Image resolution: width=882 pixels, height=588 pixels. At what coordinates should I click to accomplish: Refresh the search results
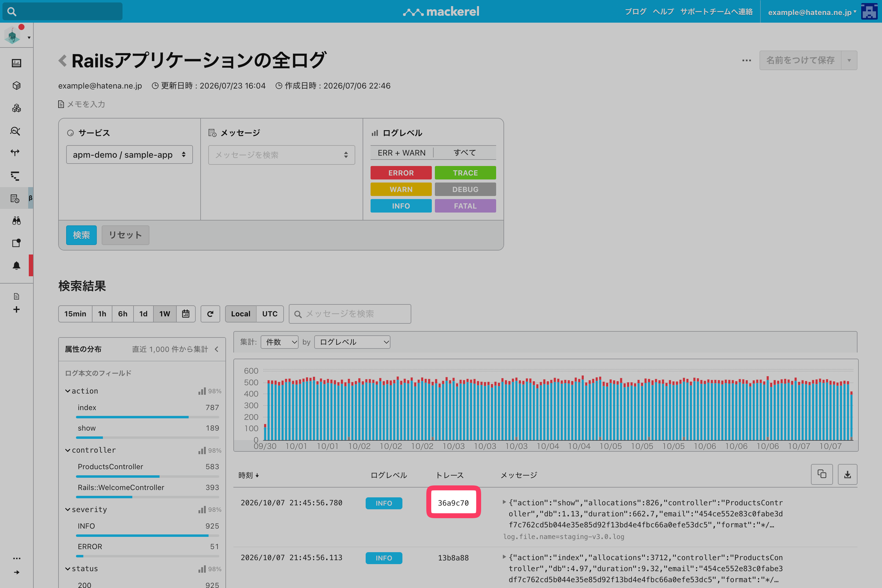210,314
